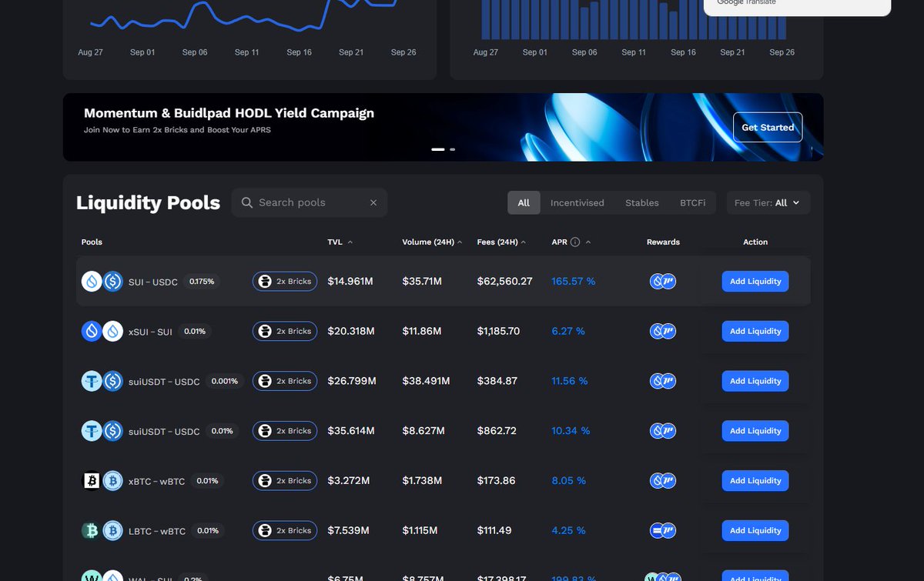Click the 2x Bricks badge on xSUI – SUI
The height and width of the screenshot is (581, 924).
285,332
